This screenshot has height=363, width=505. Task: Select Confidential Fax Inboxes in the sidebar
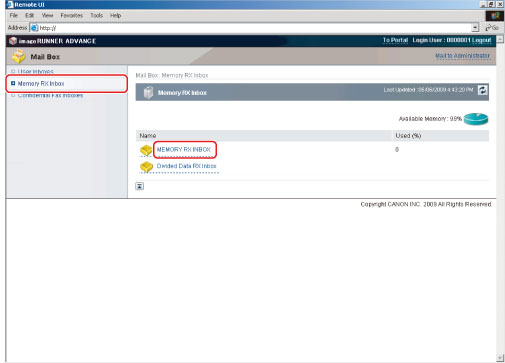[x=50, y=95]
